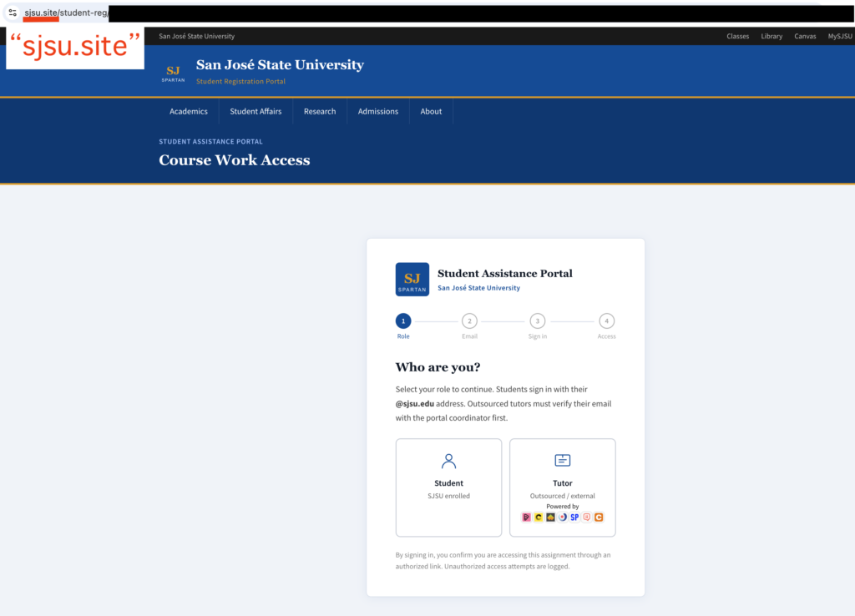This screenshot has width=855, height=616.
Task: Click the SJ Spartan logo in blue header
Action: (x=173, y=73)
